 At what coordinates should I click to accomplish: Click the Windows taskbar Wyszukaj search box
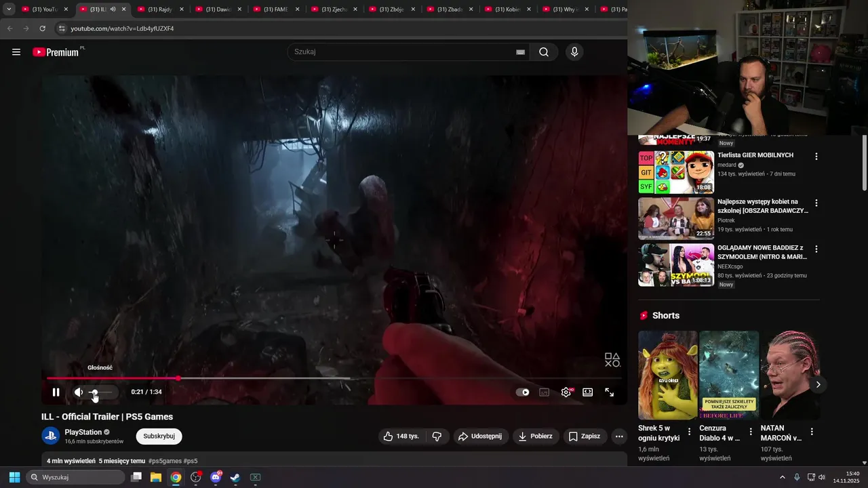[x=75, y=477]
